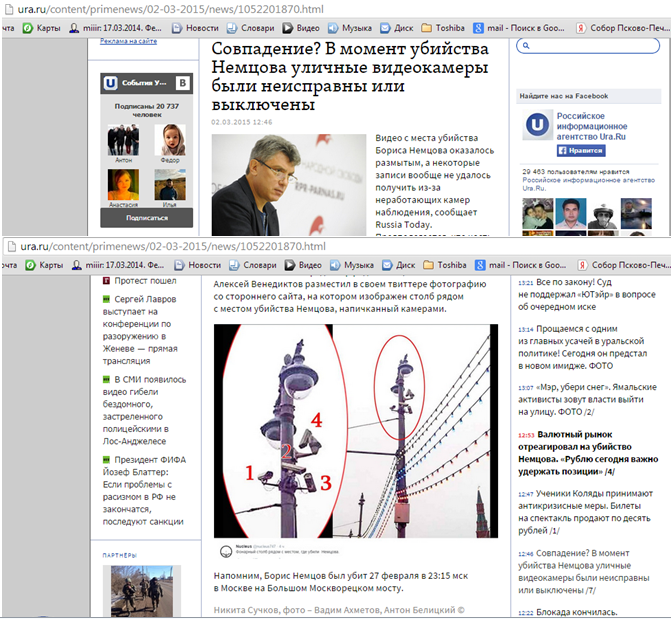Click the article date '02.03.2015 12:46'
The image size is (671, 619).
(242, 122)
